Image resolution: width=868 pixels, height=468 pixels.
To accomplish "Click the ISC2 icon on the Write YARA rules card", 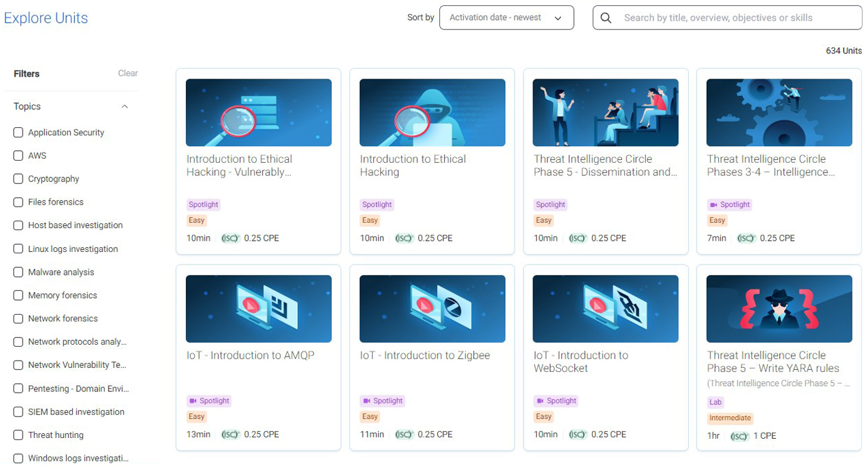I will pyautogui.click(x=739, y=436).
